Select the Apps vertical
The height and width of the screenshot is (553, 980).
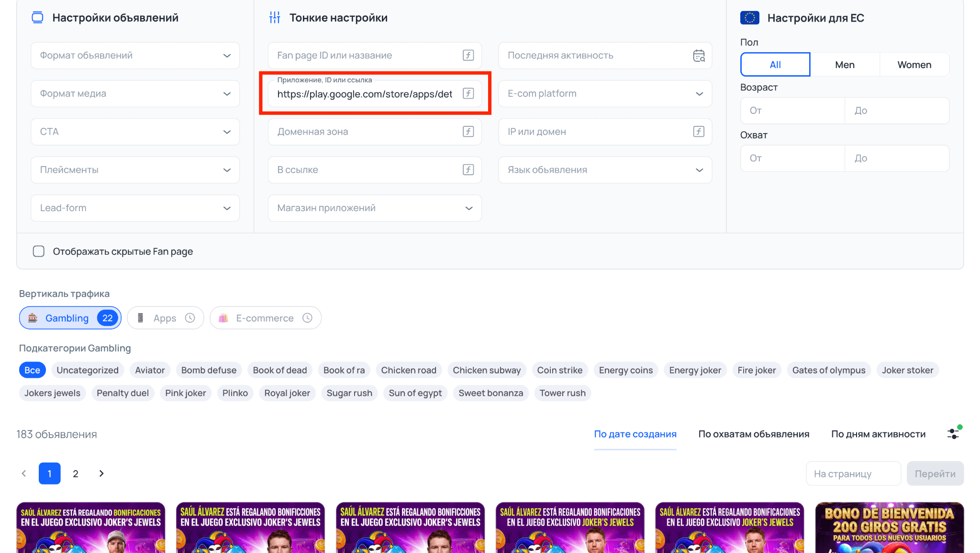166,318
